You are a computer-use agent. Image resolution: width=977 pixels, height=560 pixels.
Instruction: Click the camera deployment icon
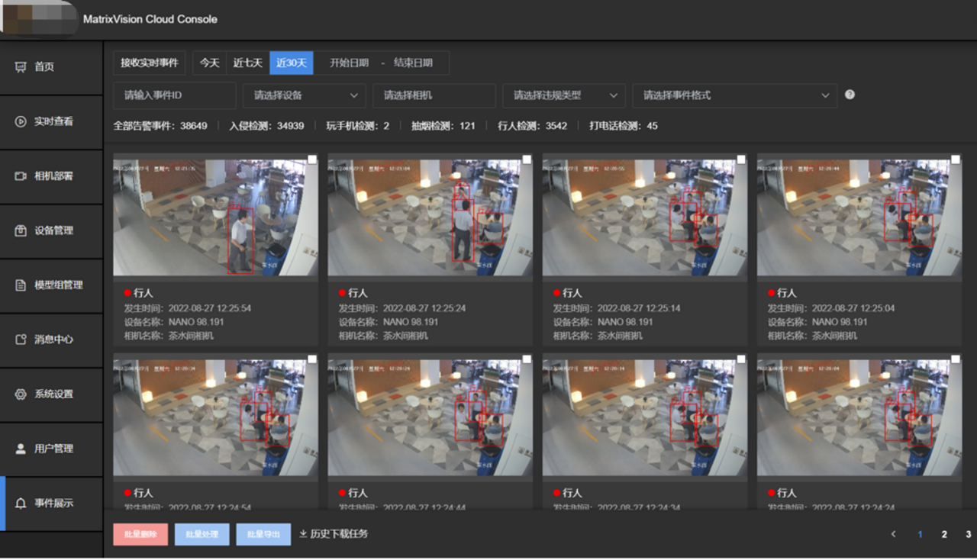click(21, 176)
